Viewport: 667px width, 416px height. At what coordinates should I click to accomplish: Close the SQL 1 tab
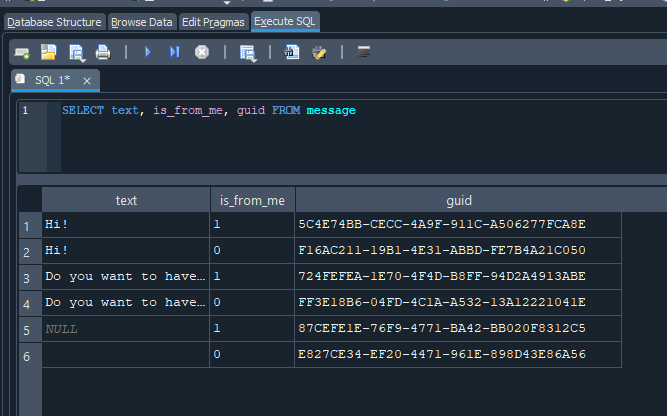tap(87, 81)
